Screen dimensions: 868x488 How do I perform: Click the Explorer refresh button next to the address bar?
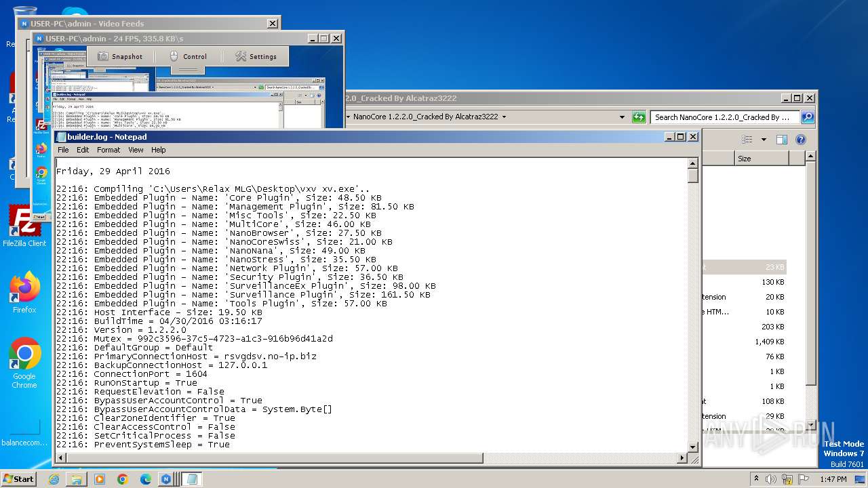pos(638,117)
